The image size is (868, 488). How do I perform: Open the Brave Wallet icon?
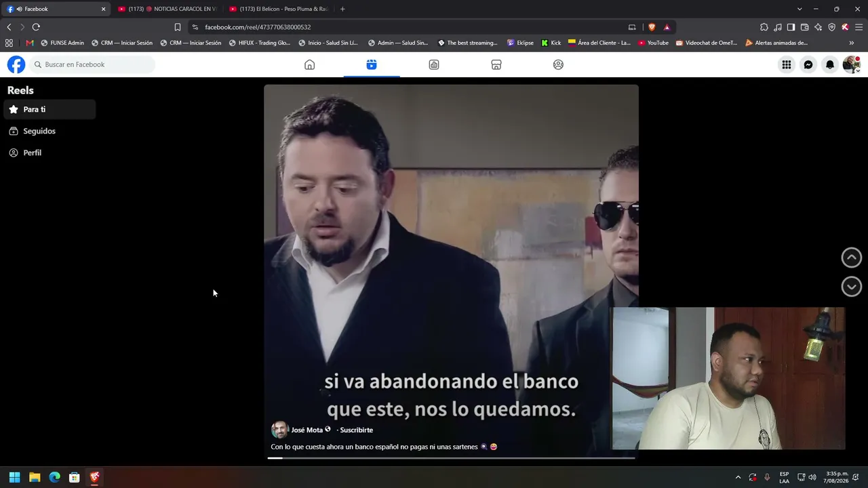coord(804,27)
